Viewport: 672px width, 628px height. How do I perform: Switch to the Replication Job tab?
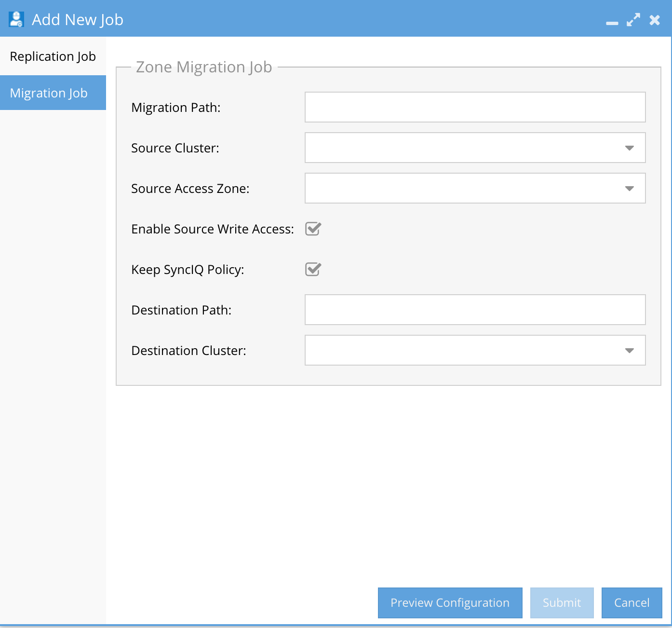pyautogui.click(x=53, y=56)
